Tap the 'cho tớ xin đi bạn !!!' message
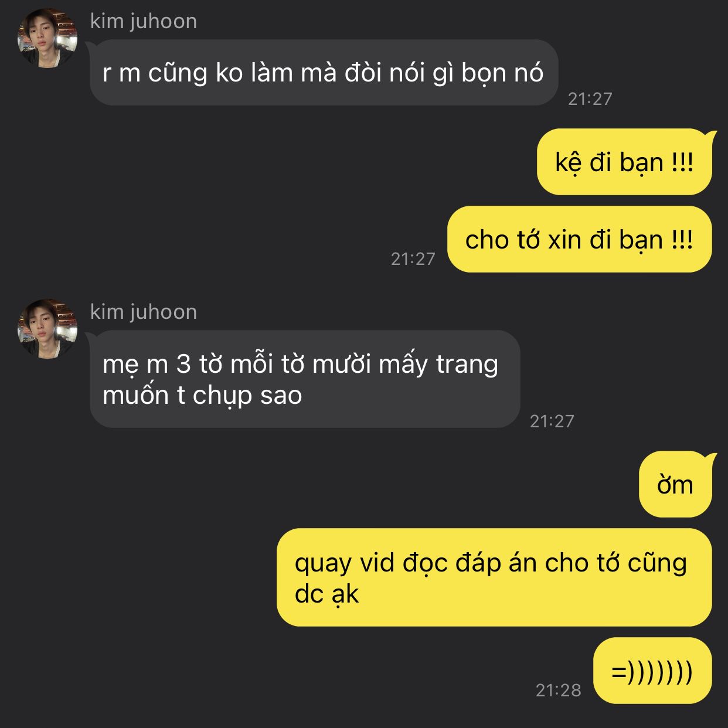728x728 pixels. tap(579, 239)
